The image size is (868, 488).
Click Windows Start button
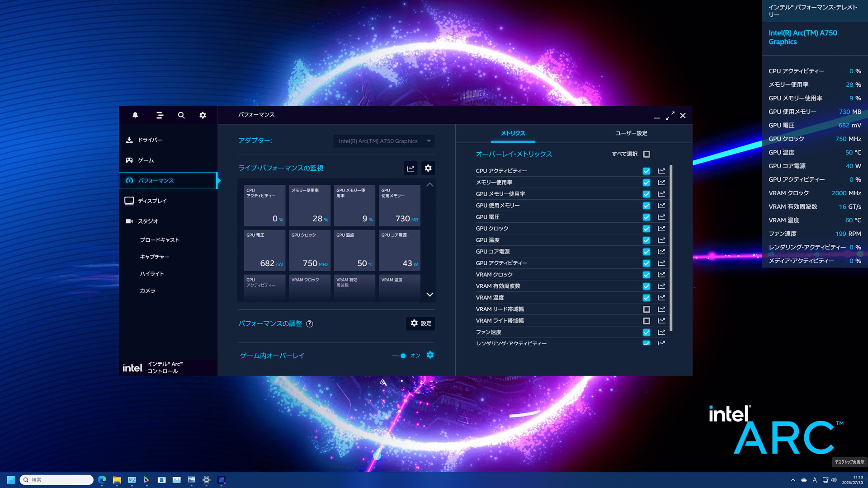pyautogui.click(x=11, y=480)
